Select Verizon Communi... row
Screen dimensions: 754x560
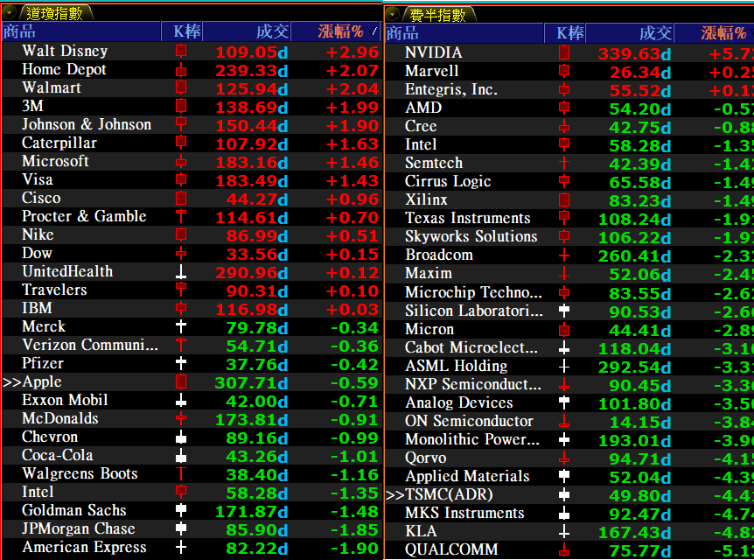192,345
